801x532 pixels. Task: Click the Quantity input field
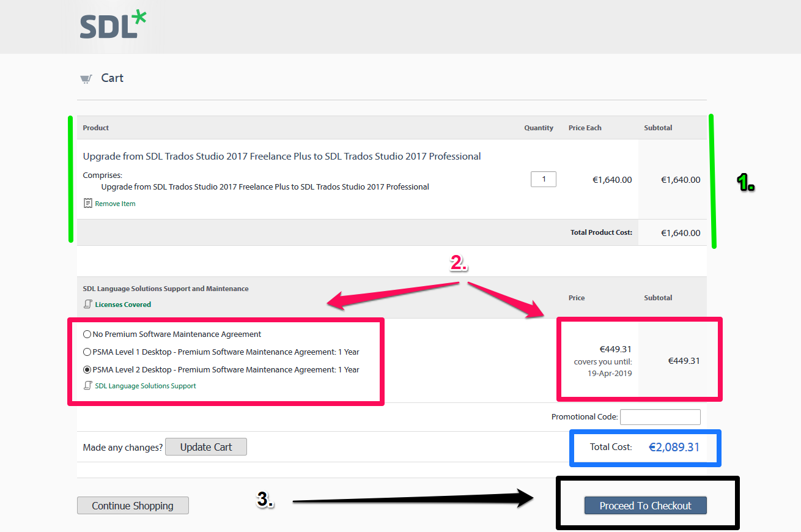[544, 179]
